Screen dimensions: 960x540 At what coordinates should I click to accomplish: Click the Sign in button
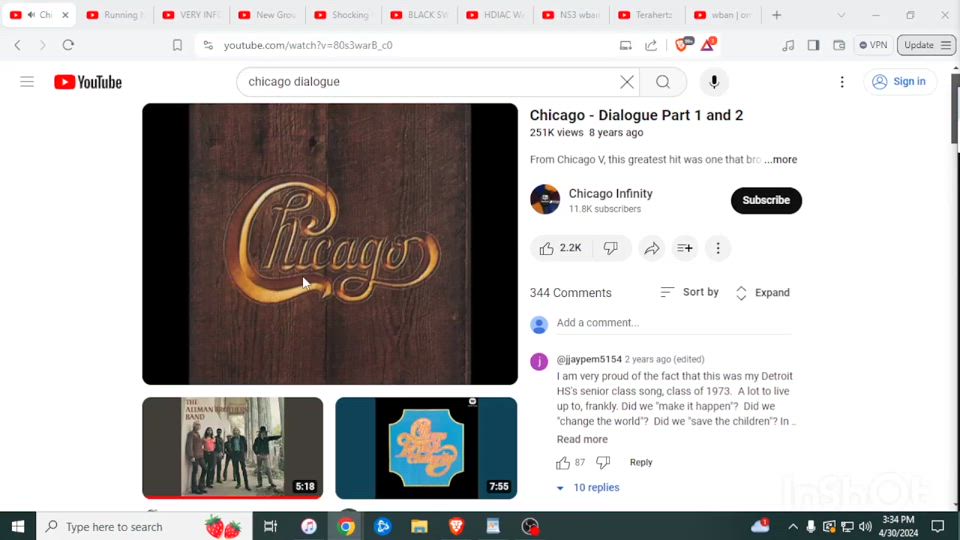click(x=899, y=82)
